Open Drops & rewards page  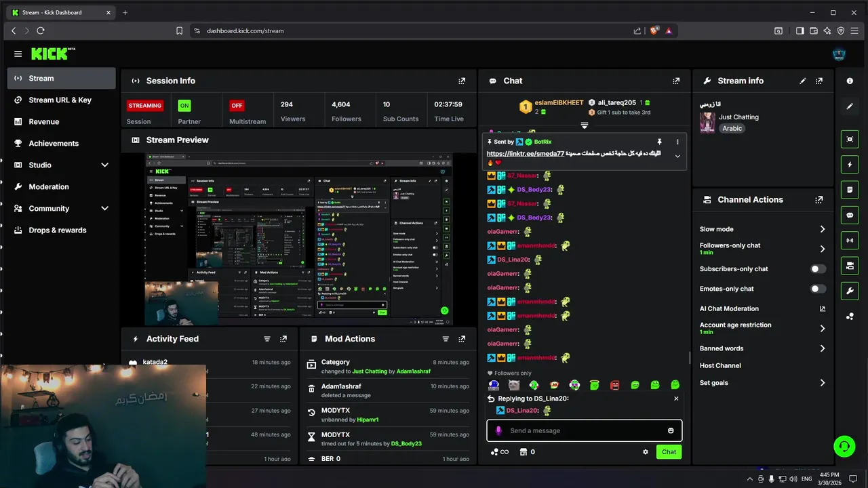coord(62,230)
